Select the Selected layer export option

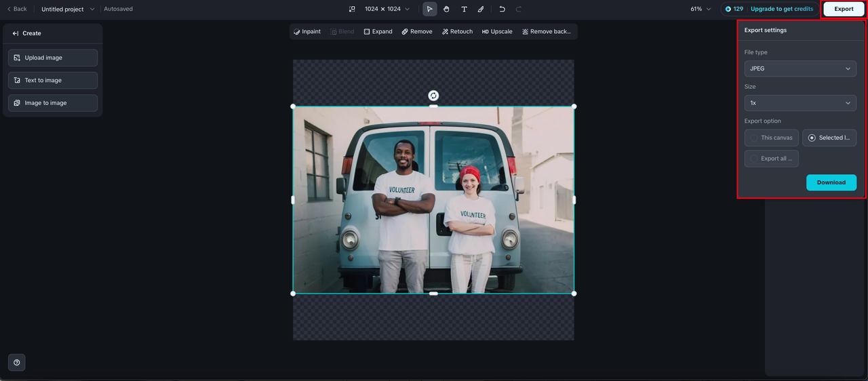point(829,138)
